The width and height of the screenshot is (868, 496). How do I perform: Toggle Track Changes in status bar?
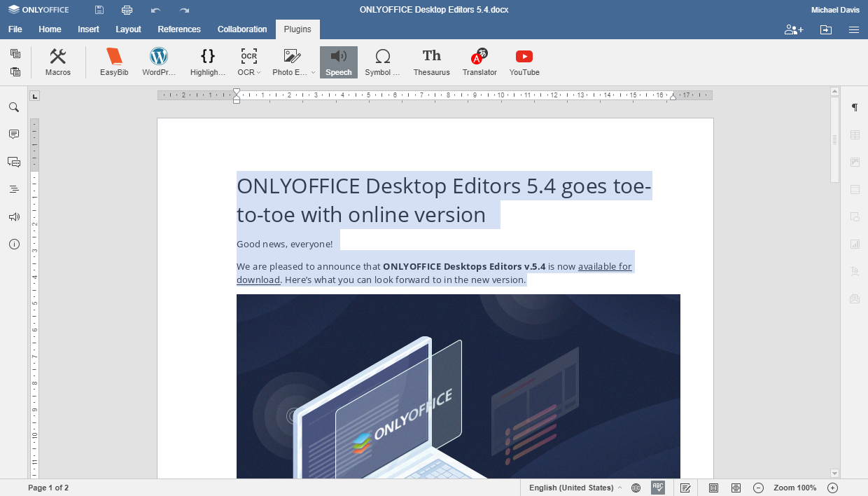(x=685, y=488)
